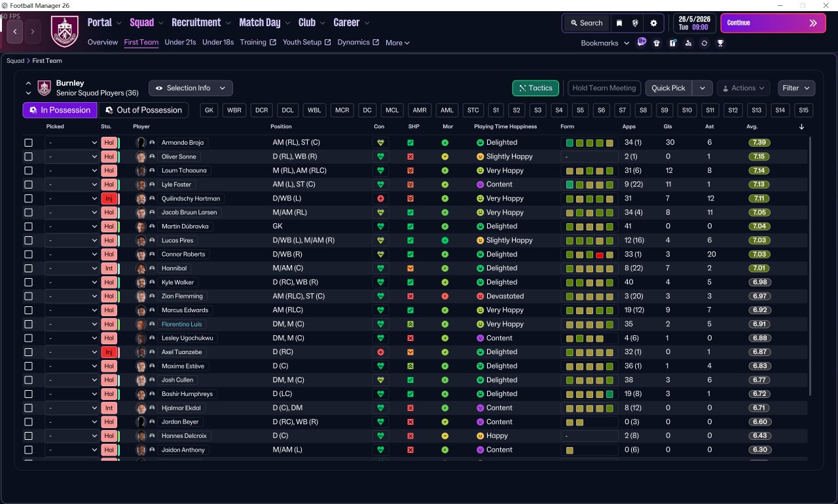Click Armando Broja's form colour squares
838x504 pixels.
point(590,143)
